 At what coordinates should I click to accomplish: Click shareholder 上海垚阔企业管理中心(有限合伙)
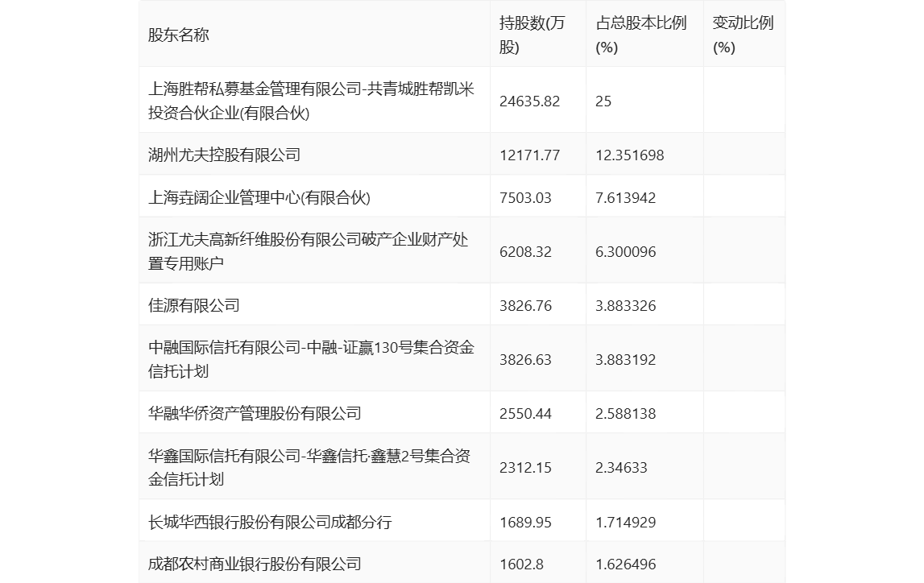pyautogui.click(x=259, y=197)
